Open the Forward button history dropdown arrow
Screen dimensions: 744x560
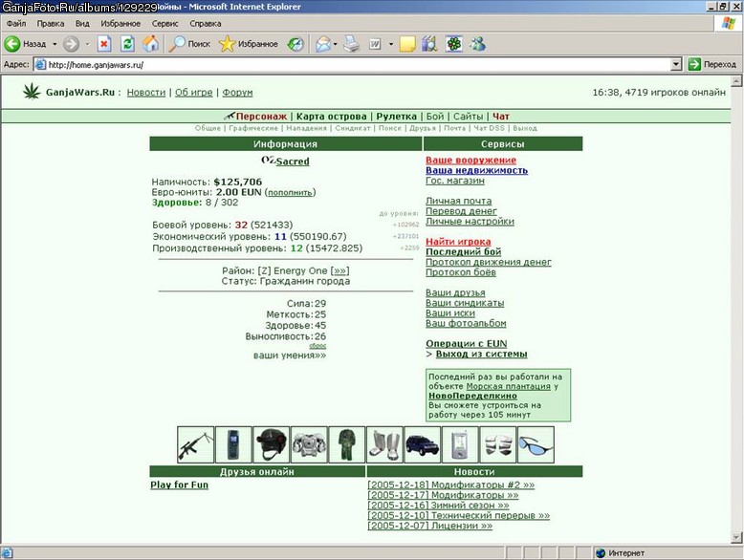87,44
